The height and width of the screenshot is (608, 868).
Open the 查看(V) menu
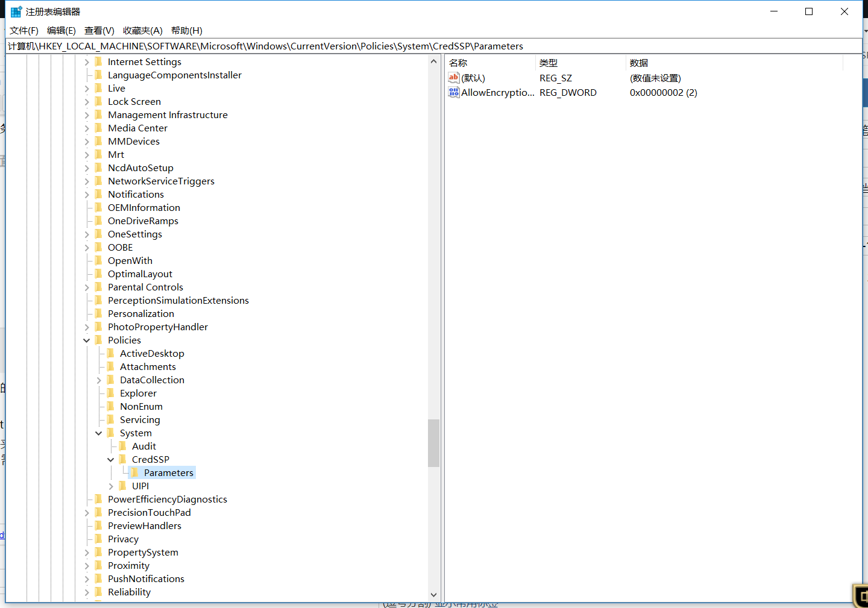(99, 31)
